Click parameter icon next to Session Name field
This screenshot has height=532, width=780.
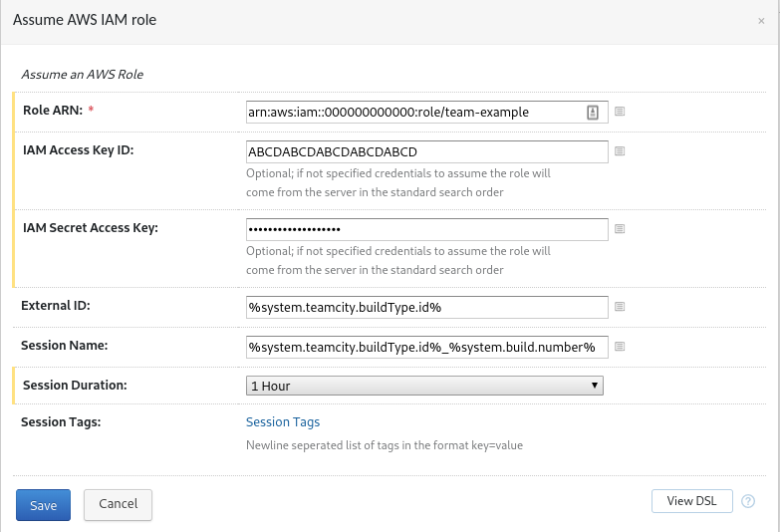click(x=619, y=347)
